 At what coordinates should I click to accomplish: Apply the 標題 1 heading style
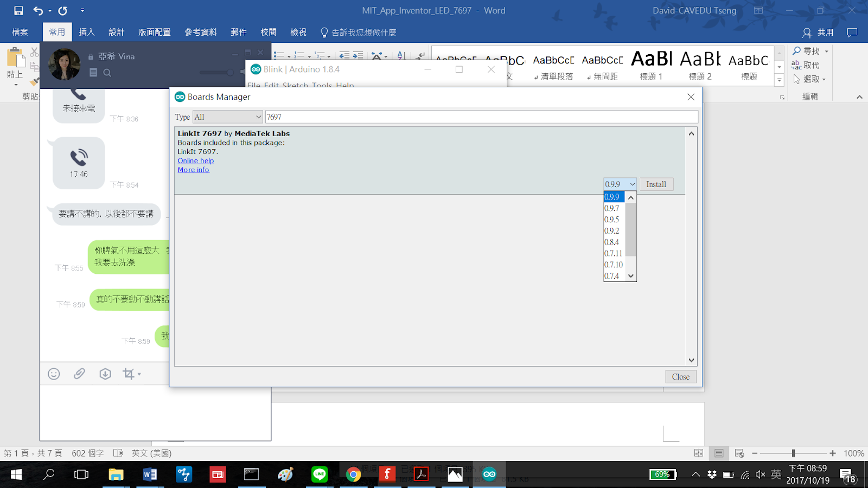click(x=652, y=66)
